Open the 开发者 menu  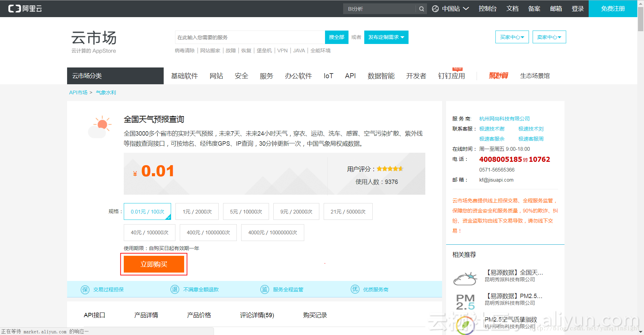416,76
